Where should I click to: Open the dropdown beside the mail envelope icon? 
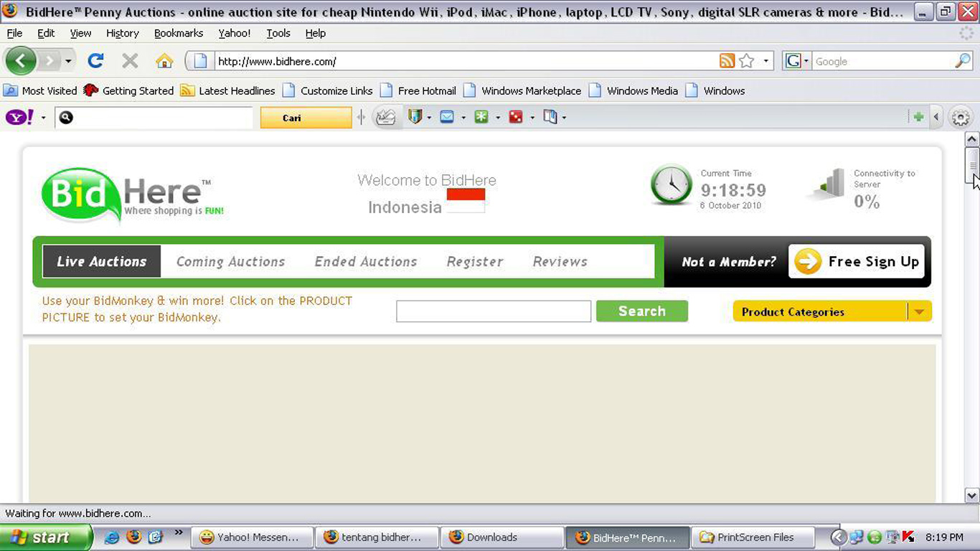click(x=463, y=118)
